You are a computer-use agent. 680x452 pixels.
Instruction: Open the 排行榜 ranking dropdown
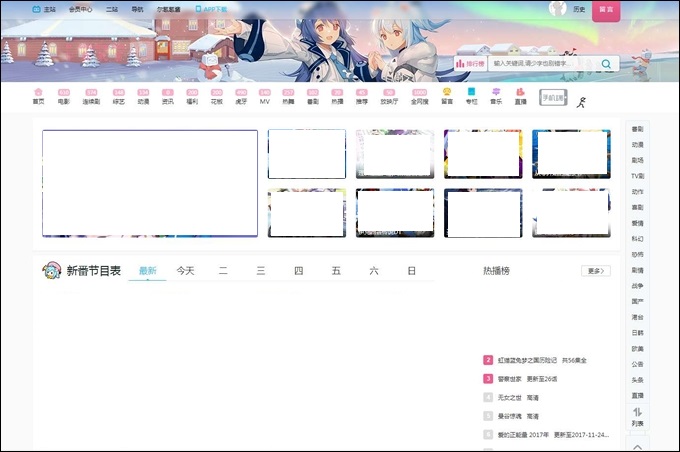(x=469, y=64)
